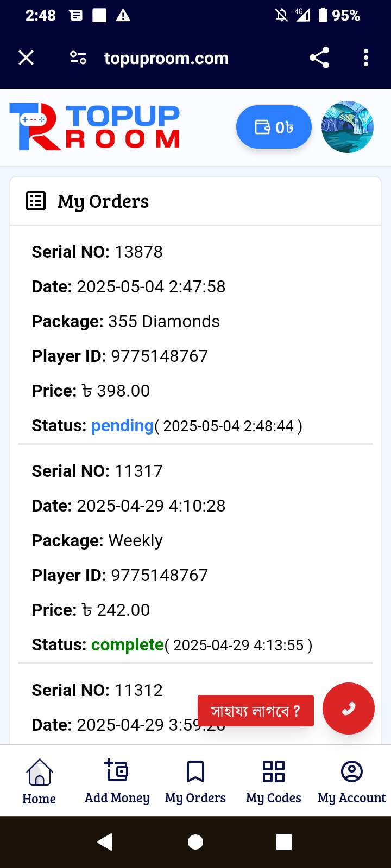This screenshot has height=868, width=391.
Task: Click the My Orders list icon
Action: (36, 201)
